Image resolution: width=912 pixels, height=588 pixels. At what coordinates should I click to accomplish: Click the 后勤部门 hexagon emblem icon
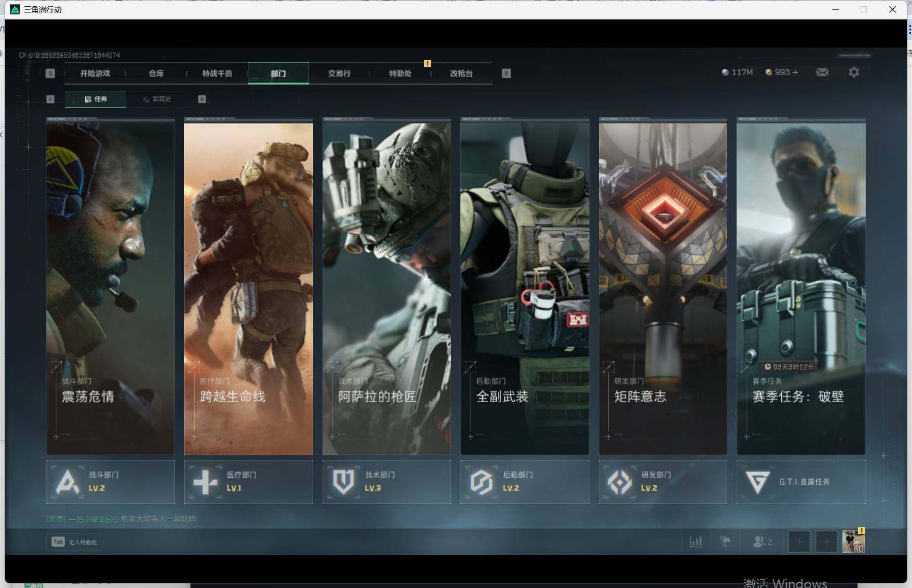[481, 482]
